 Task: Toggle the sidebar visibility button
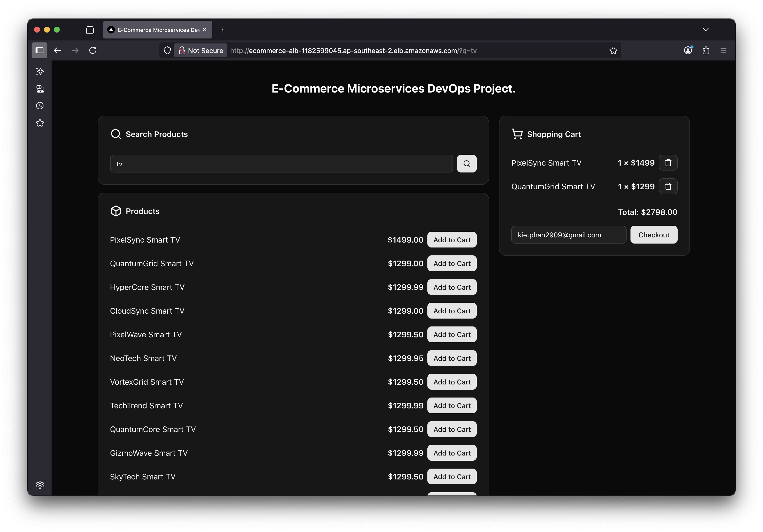click(39, 51)
